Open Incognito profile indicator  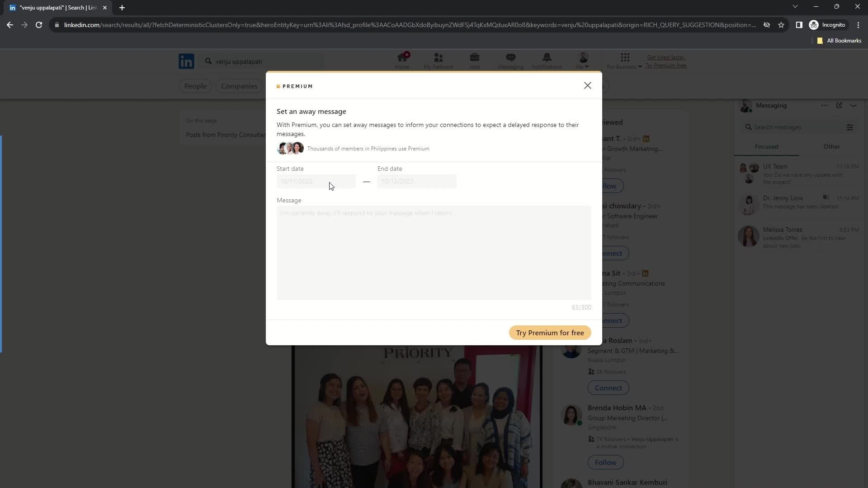pos(827,25)
